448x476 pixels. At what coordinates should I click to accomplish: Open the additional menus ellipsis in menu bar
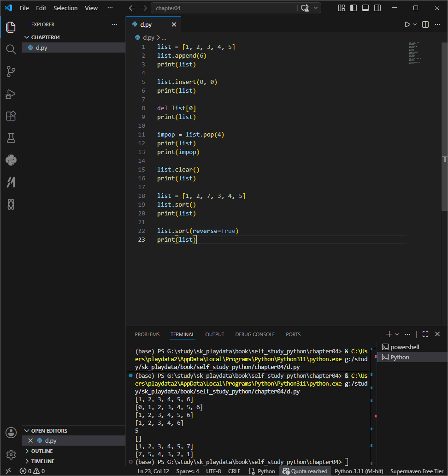tap(110, 8)
